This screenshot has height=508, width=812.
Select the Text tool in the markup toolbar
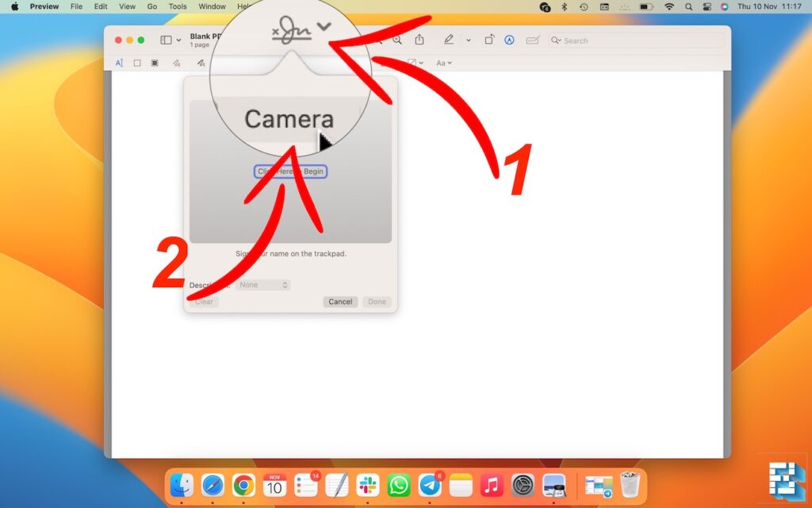pyautogui.click(x=119, y=63)
